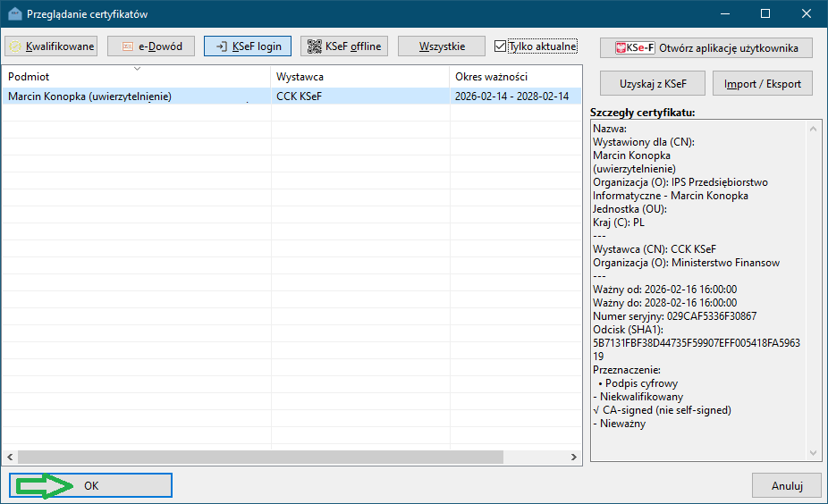This screenshot has width=828, height=504.
Task: Show all certificates with Wszystkie
Action: 442,46
